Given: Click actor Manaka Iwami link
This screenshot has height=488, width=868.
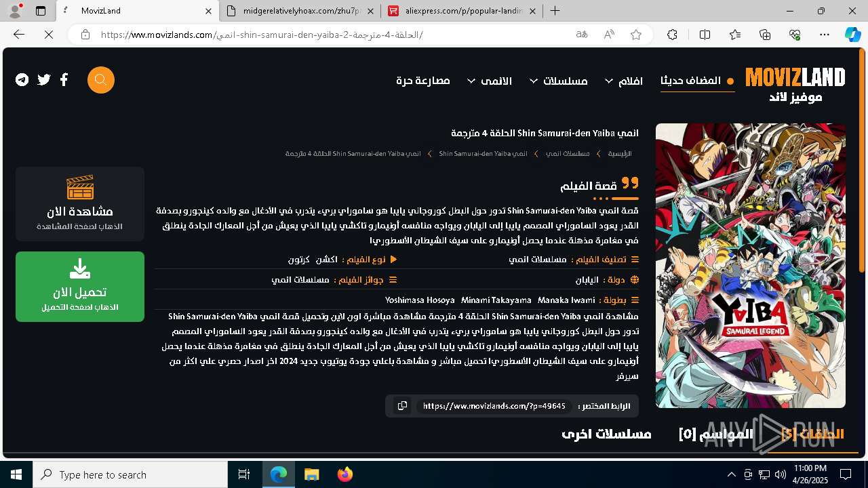Looking at the screenshot, I should (x=566, y=300).
